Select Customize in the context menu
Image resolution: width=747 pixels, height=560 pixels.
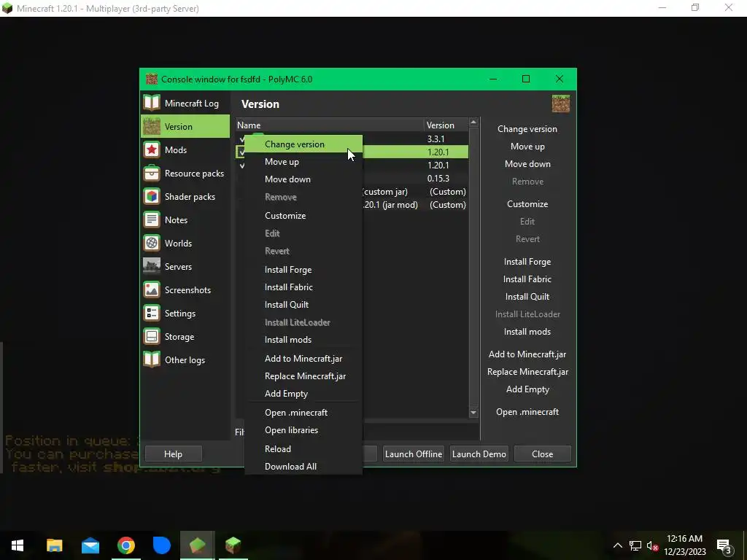pos(303,216)
